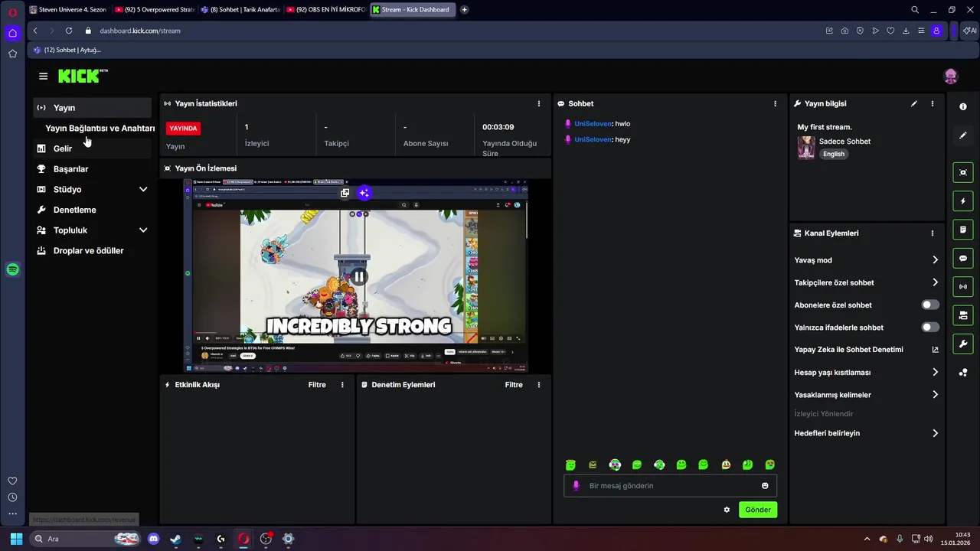This screenshot has height=551, width=980.
Task: Open the Opera search tabs magnifier icon
Action: tap(915, 10)
